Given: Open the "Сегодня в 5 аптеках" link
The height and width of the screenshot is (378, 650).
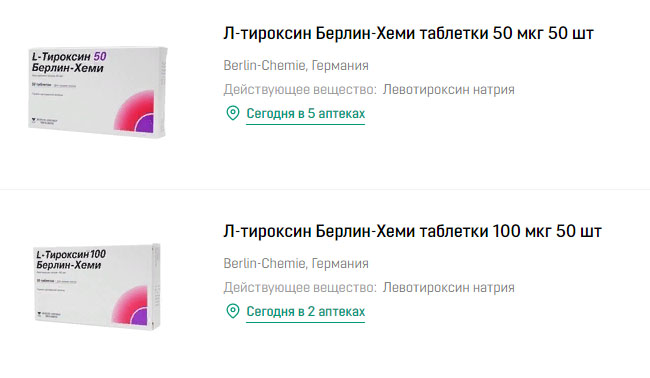Looking at the screenshot, I should click(x=306, y=114).
